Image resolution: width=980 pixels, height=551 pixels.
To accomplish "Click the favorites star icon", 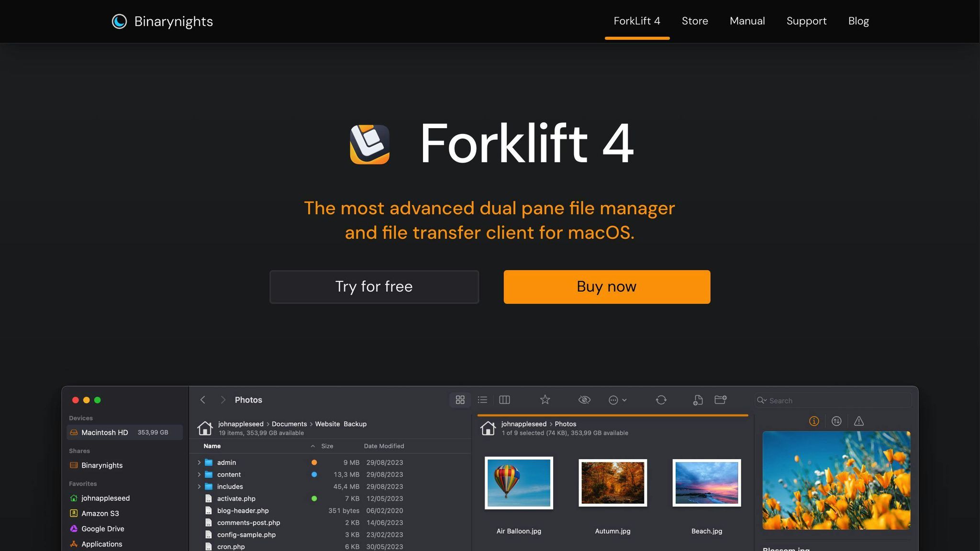I will point(545,400).
